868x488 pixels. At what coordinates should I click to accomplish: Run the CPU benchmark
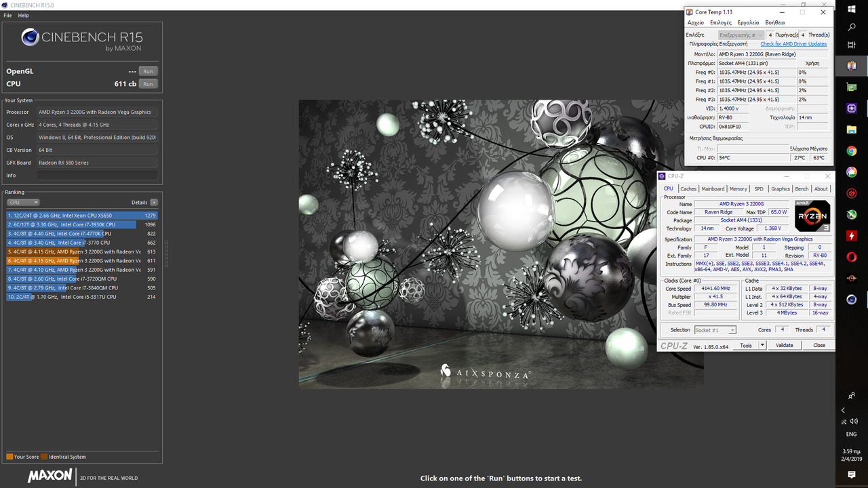click(148, 84)
